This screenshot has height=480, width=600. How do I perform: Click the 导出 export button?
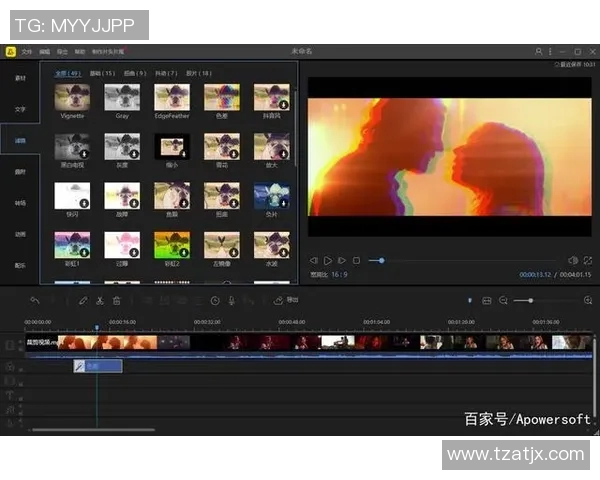pos(287,300)
